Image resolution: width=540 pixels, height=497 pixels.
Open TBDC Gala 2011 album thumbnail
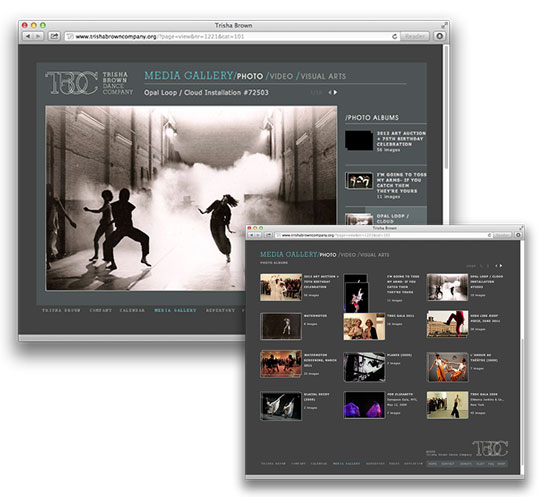point(364,326)
